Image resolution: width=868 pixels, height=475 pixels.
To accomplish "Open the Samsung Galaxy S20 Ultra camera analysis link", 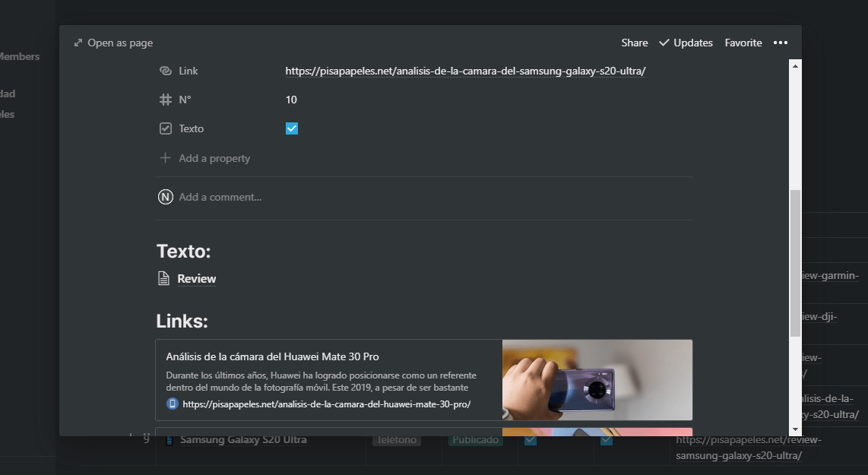I will coord(465,71).
